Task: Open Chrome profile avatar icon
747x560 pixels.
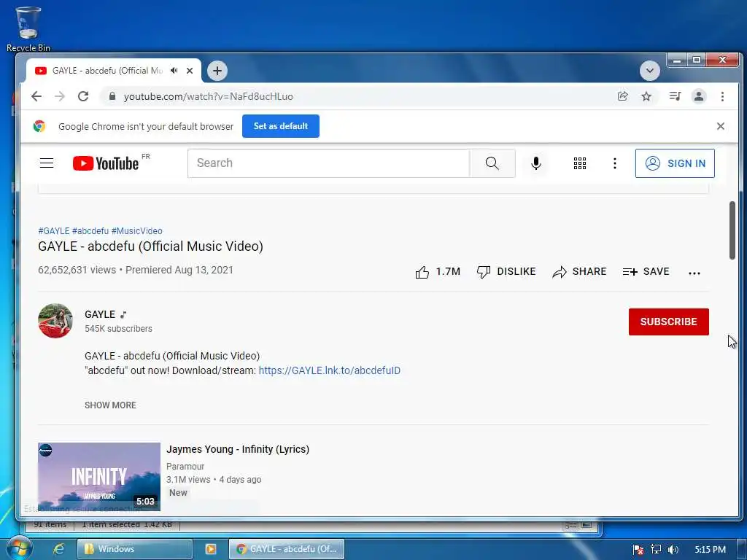Action: (x=699, y=96)
